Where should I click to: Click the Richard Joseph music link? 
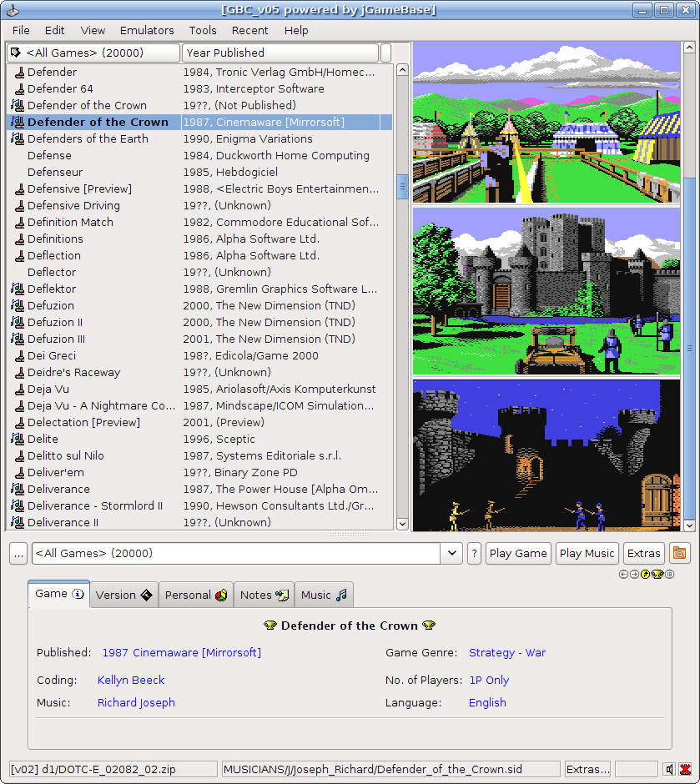pos(136,702)
